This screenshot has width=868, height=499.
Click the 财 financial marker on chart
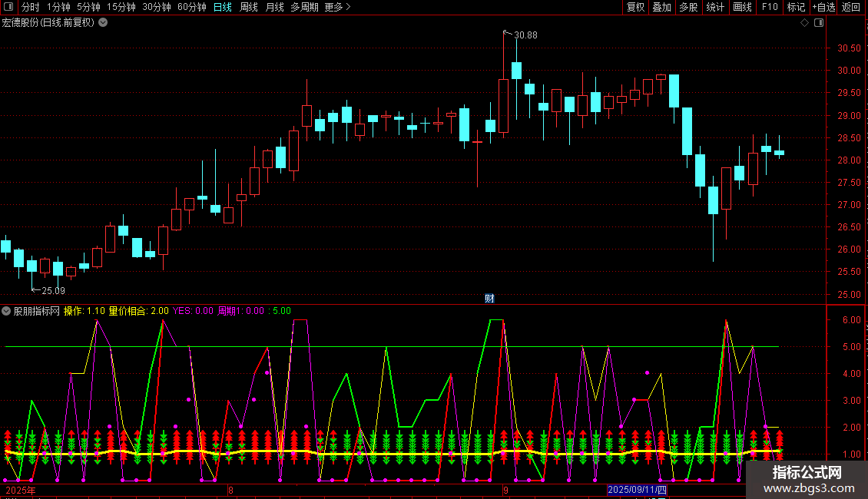489,299
